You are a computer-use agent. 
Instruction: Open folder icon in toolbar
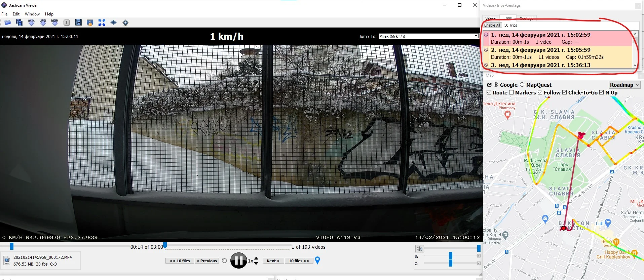point(7,23)
